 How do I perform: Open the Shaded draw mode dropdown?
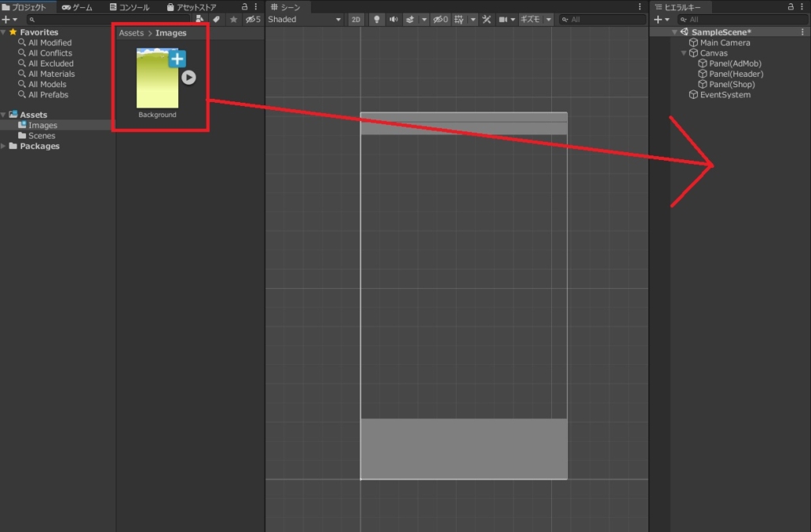(x=305, y=19)
